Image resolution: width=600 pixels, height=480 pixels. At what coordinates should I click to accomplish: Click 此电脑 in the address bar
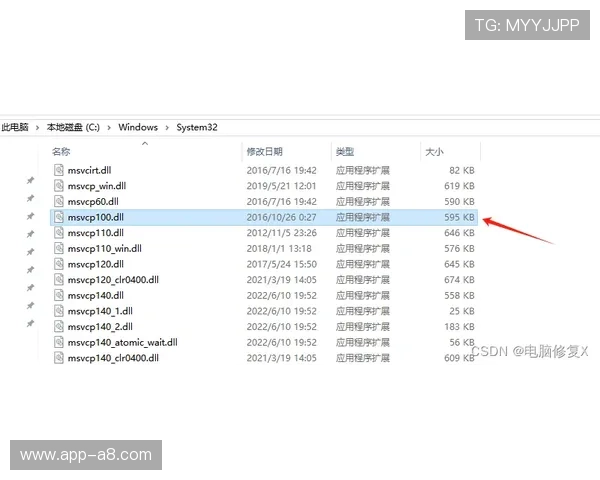pos(14,127)
